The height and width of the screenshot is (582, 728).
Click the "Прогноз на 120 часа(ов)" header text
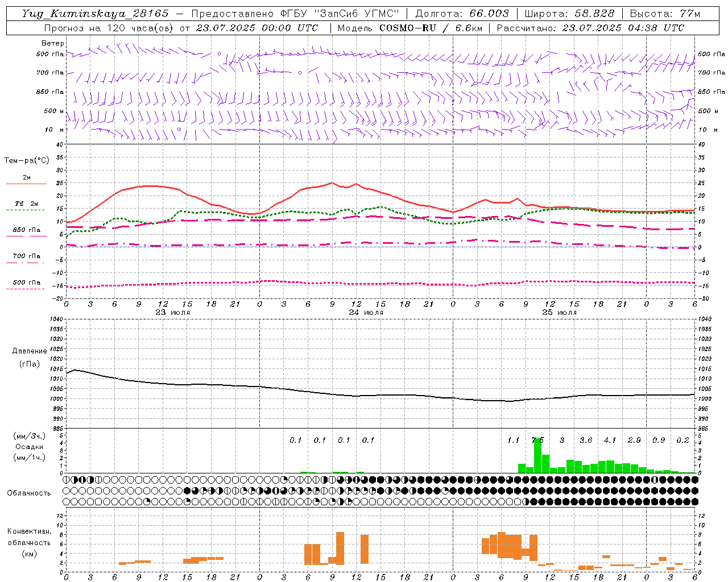(x=110, y=28)
